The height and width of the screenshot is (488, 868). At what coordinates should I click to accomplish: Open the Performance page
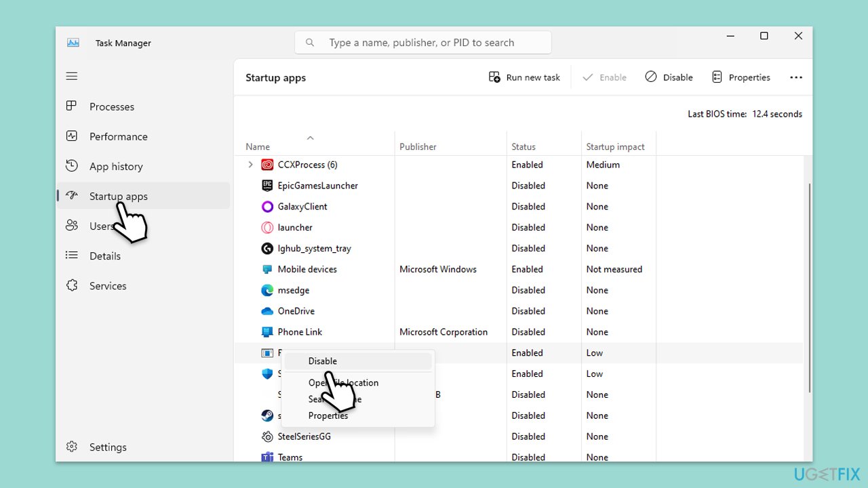(x=118, y=136)
